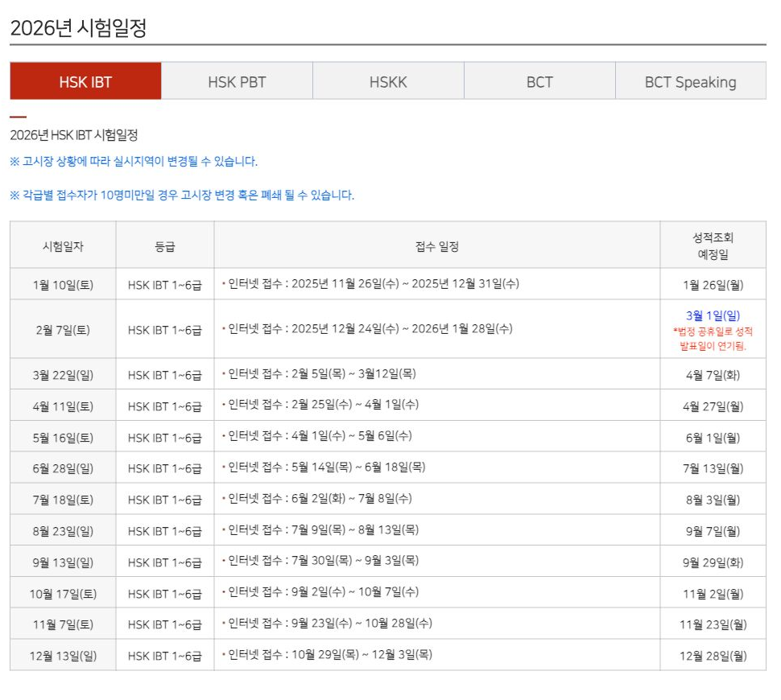Screen dimensions: 781x700
Task: Click the 7월 13일(월) score release date
Action: pyautogui.click(x=713, y=468)
